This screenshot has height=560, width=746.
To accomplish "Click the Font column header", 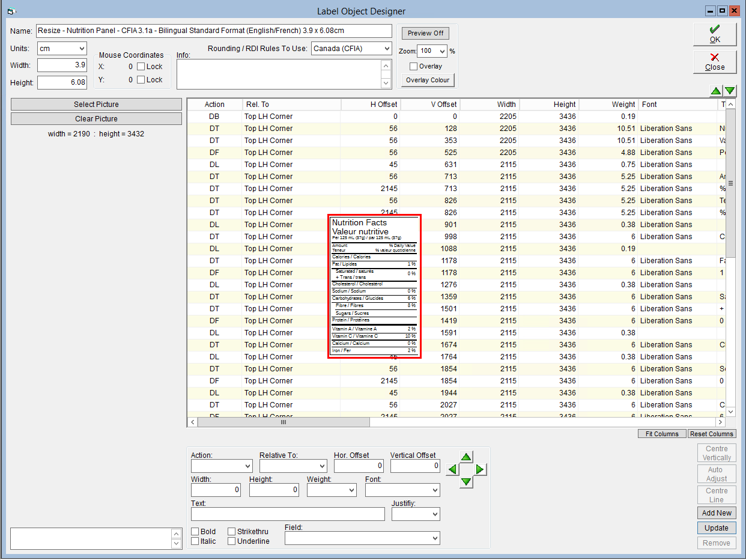I will click(x=678, y=105).
